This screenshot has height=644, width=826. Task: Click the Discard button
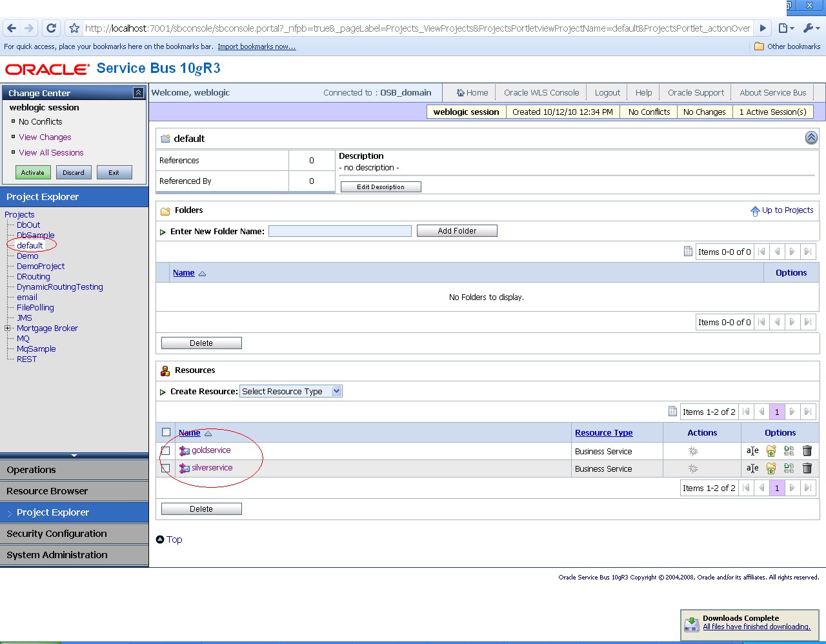click(x=74, y=172)
